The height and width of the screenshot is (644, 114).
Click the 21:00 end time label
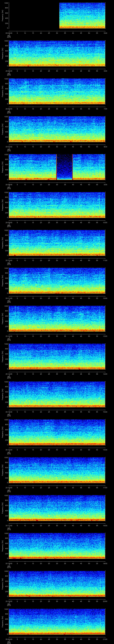click(105, 639)
